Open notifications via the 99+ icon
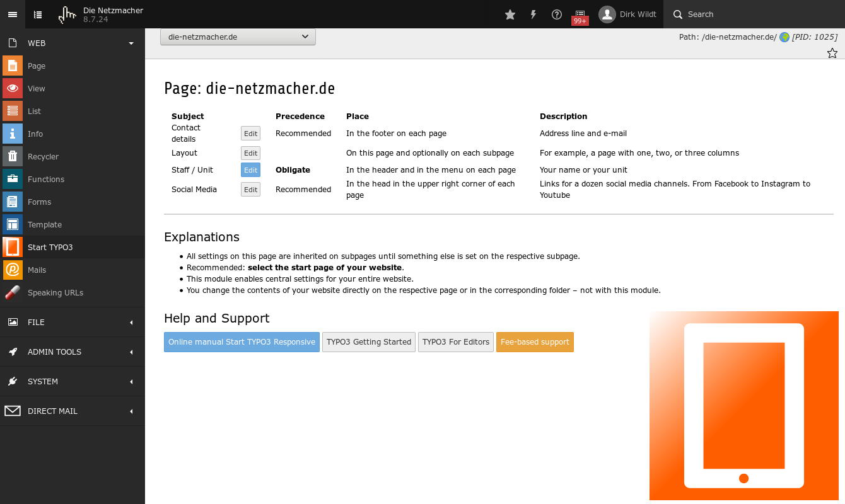Viewport: 845px width, 504px height. point(580,14)
